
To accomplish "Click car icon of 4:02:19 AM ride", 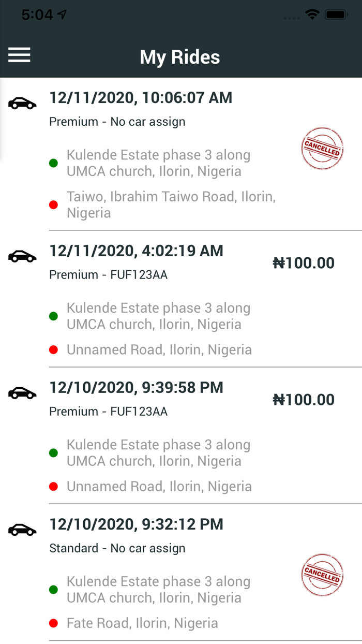I will 22,256.
